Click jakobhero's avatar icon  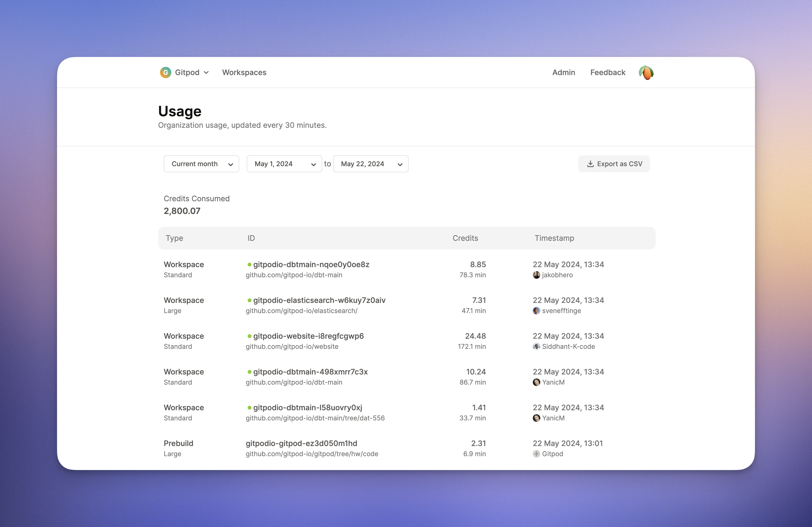[536, 275]
